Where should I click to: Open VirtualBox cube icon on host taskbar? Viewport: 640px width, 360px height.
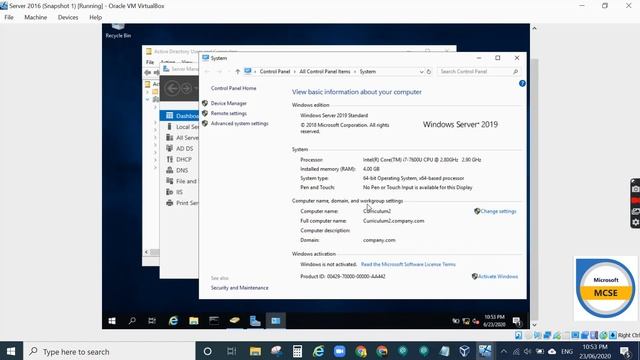(464, 351)
